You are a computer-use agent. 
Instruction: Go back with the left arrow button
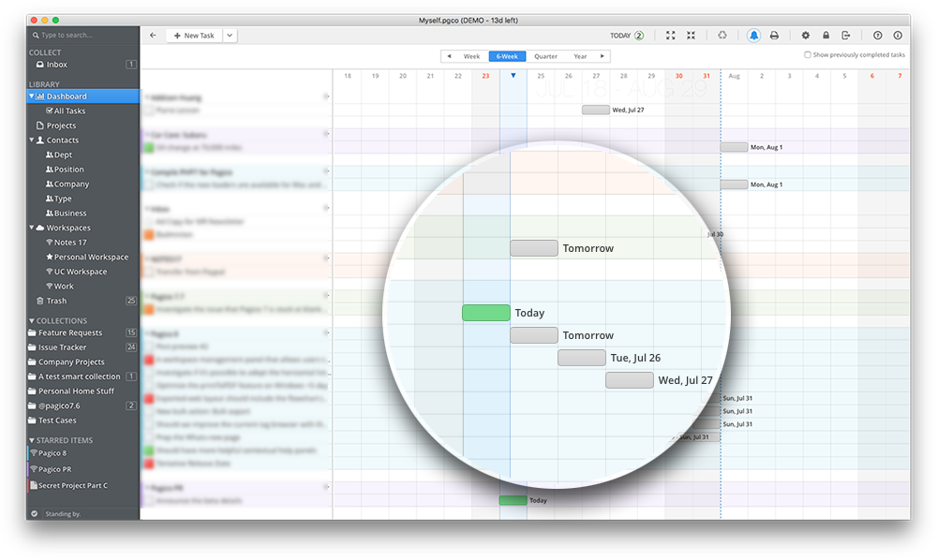click(153, 36)
